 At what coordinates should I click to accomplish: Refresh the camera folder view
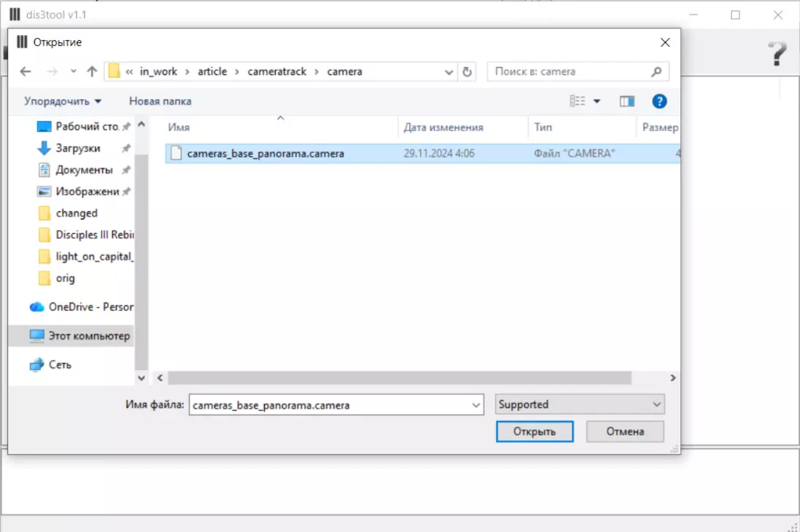click(x=467, y=72)
